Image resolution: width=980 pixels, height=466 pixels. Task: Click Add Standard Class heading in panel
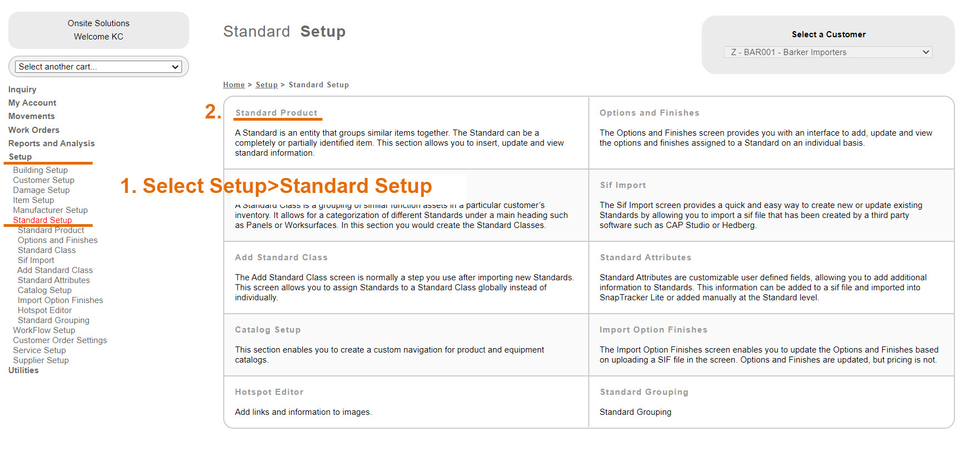[x=281, y=257]
